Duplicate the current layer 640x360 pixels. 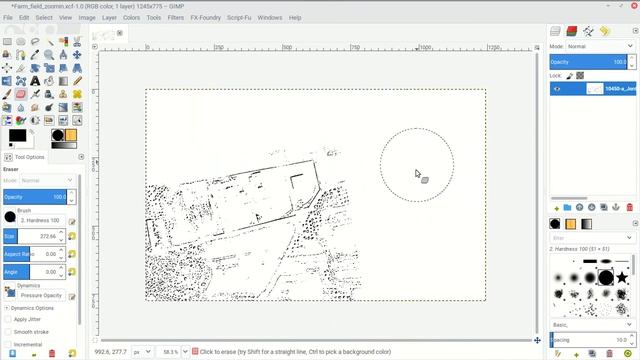[604, 207]
